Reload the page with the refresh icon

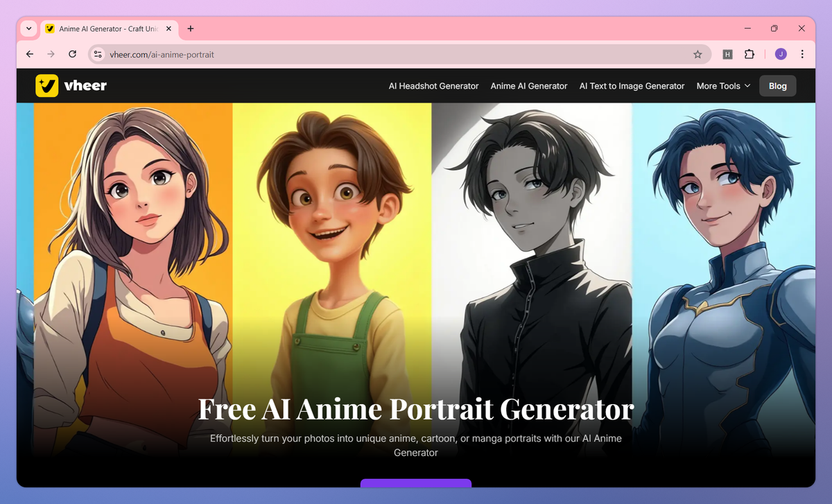point(72,54)
